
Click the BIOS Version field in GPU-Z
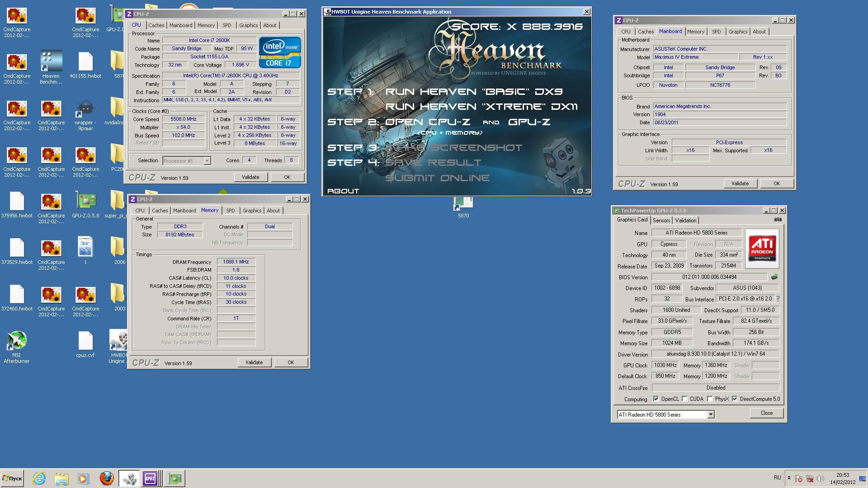pos(709,277)
